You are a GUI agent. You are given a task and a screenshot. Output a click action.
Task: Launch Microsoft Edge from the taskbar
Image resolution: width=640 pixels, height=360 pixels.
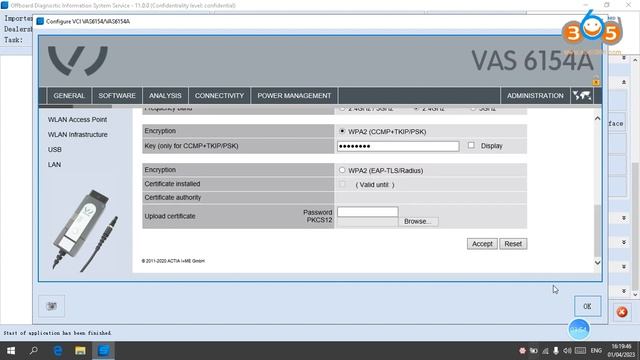click(x=58, y=351)
